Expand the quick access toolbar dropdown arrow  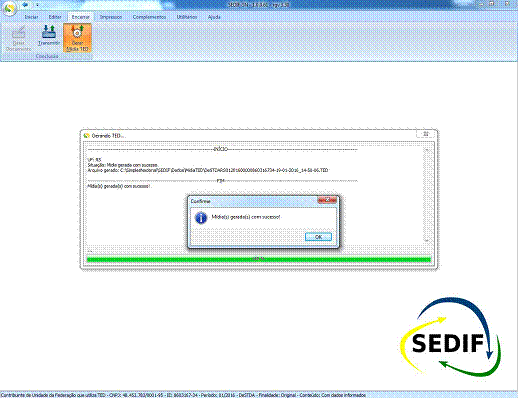coord(37,5)
